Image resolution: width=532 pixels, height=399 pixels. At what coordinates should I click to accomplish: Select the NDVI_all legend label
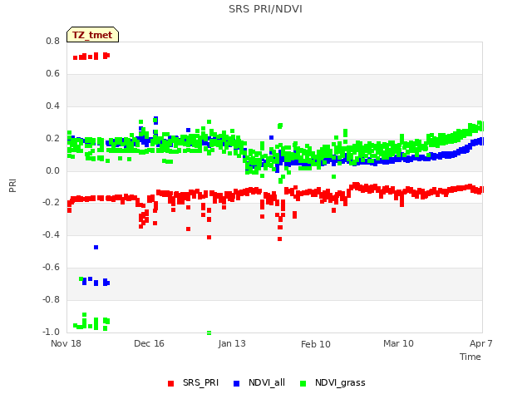click(267, 382)
